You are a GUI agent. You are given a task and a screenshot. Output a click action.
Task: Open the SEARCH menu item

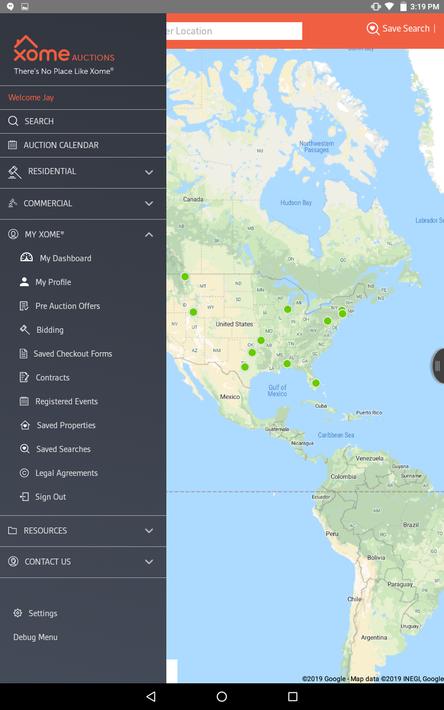click(83, 121)
